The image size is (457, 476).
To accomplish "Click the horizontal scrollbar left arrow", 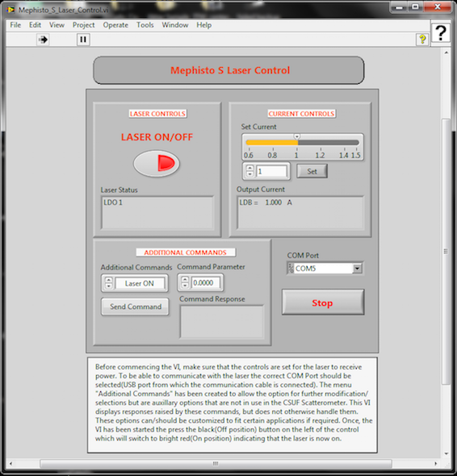I will coord(11,464).
